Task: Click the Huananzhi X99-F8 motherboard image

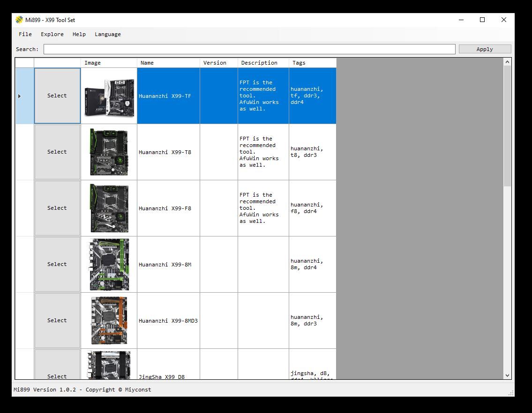Action: (x=109, y=208)
